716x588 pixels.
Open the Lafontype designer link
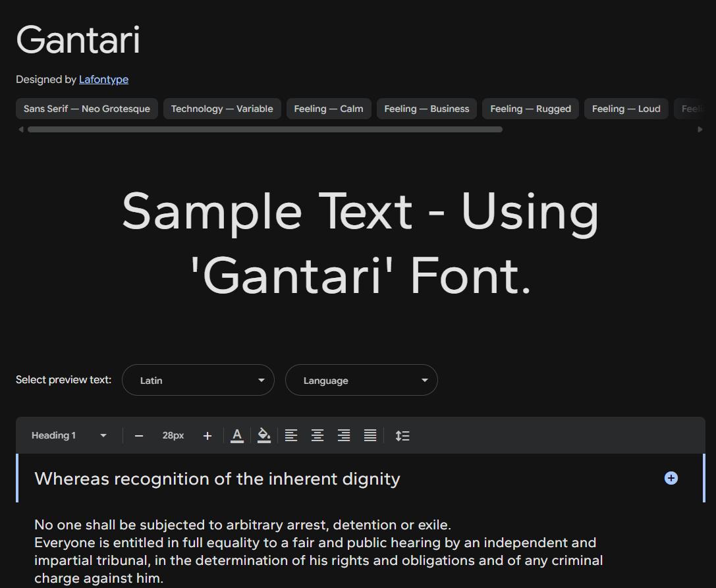click(103, 80)
